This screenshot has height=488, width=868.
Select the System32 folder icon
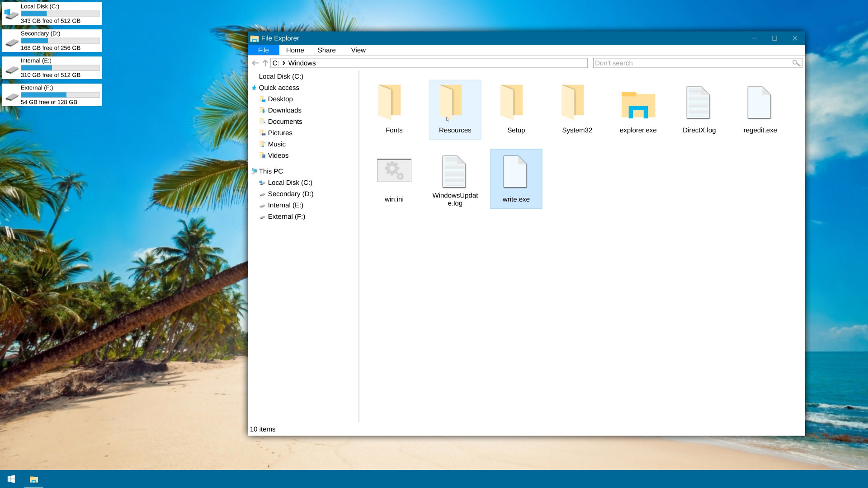pyautogui.click(x=573, y=102)
